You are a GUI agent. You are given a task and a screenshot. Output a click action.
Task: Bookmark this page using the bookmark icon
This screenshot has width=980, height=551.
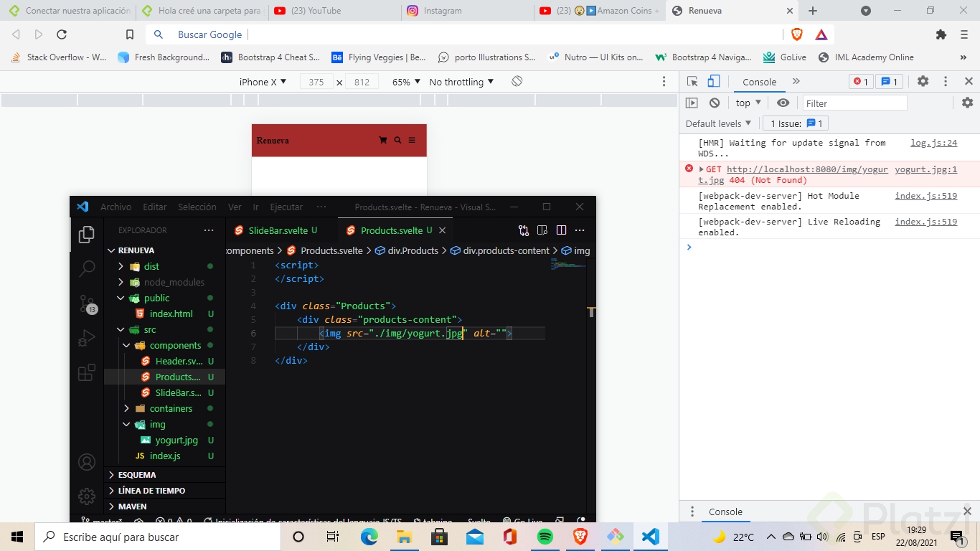(130, 34)
